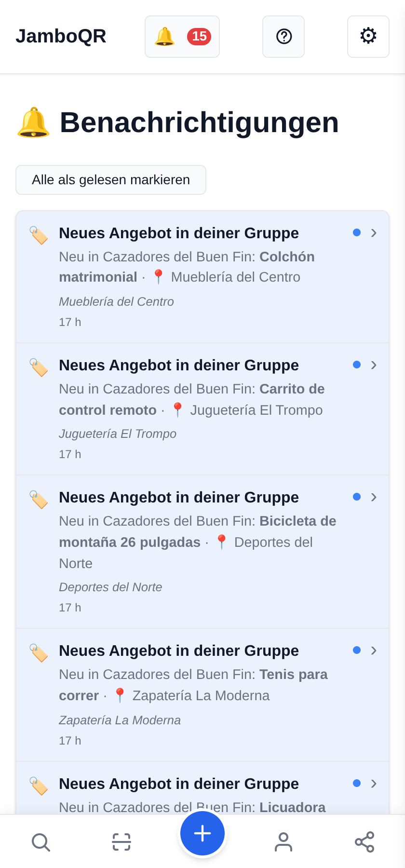The width and height of the screenshot is (405, 868).
Task: Expand the Licuadora notification chevron
Action: 374,784
